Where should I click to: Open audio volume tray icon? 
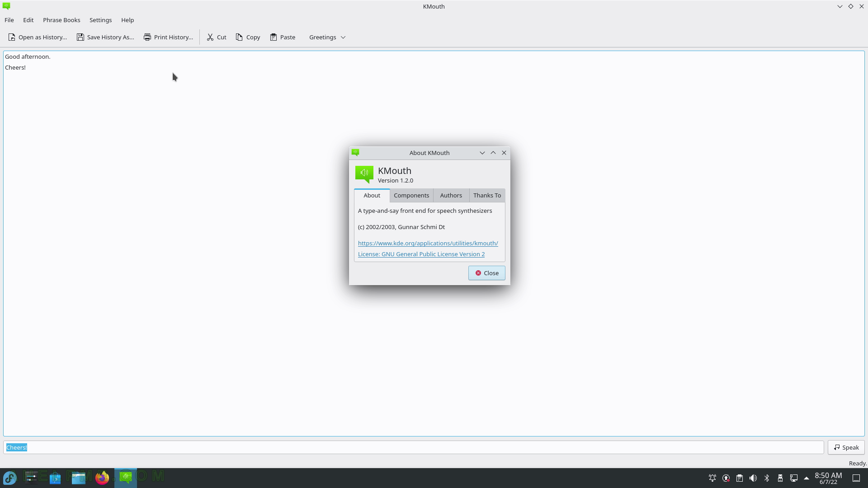(x=753, y=478)
